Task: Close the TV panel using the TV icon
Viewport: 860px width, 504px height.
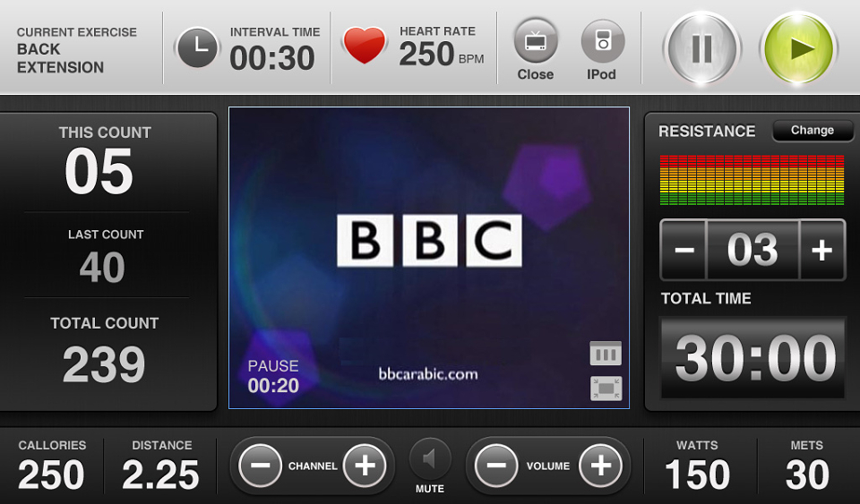Action: [x=536, y=42]
